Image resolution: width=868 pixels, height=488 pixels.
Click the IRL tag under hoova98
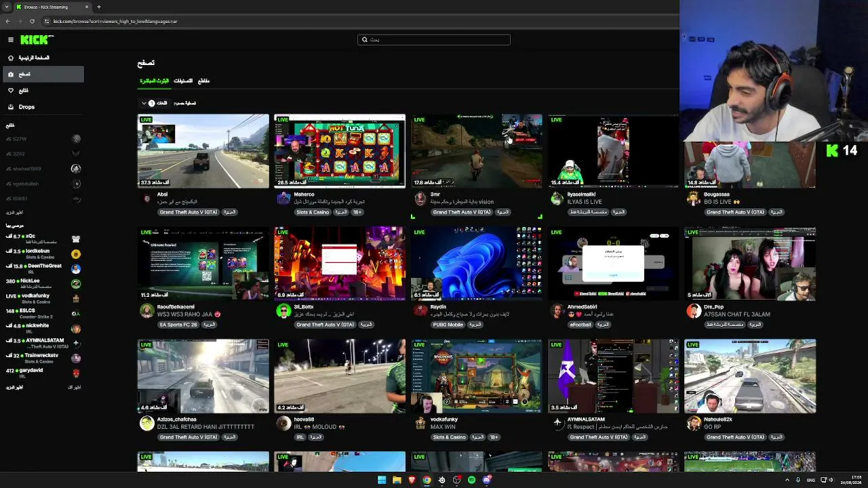coord(300,437)
